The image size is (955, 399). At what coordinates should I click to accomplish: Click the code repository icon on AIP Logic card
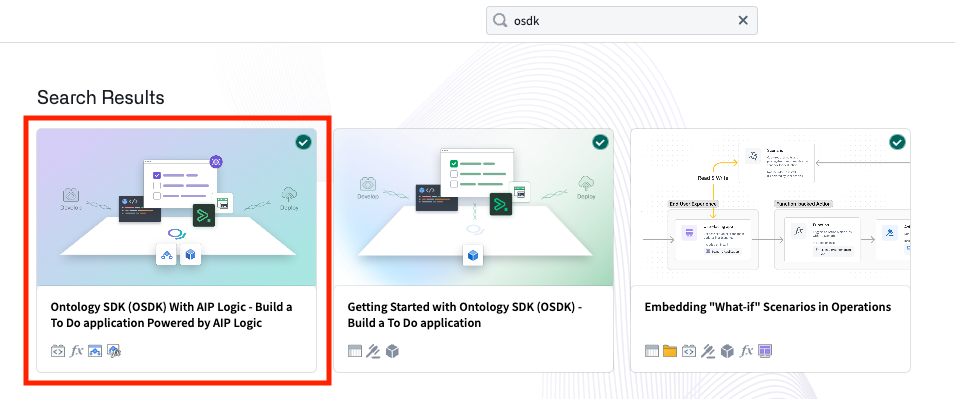(x=58, y=351)
